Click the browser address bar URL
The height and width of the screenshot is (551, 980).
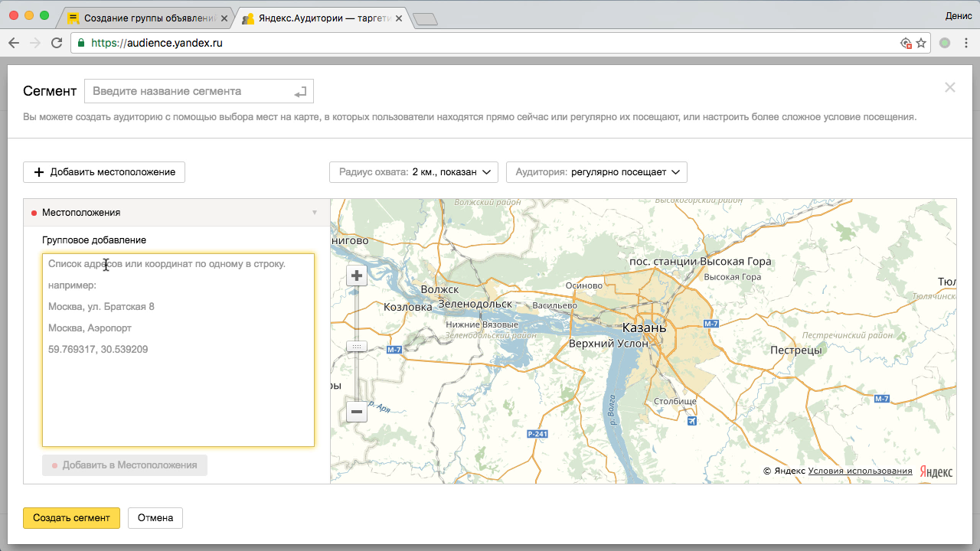click(x=157, y=44)
